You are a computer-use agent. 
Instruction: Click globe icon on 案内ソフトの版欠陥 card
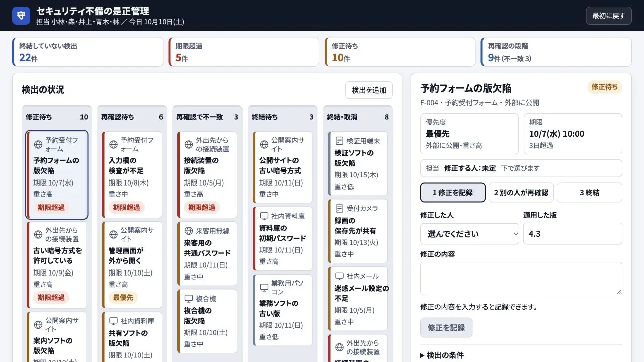[38, 325]
